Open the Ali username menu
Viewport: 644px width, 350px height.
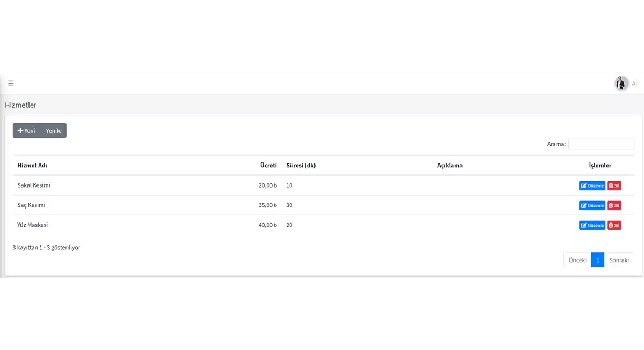[635, 84]
